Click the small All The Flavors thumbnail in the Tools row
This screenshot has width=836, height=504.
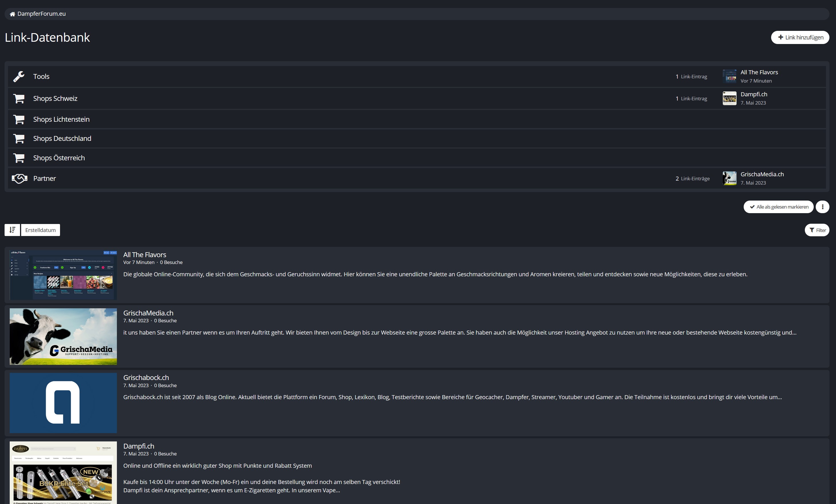(729, 76)
